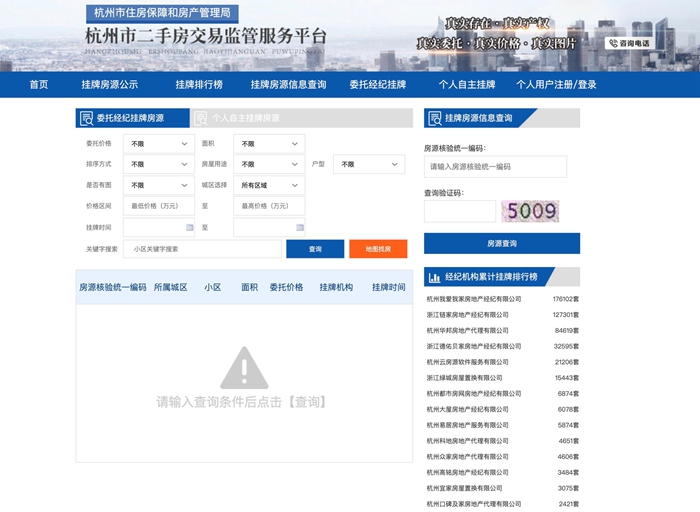
Task: Click the blue 查询 button
Action: 315,249
